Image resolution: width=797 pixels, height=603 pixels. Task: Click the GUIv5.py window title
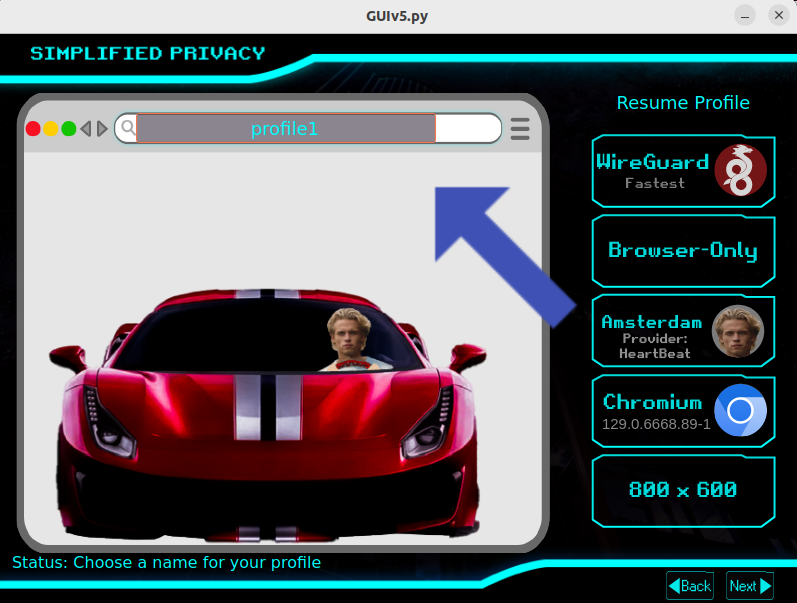click(397, 16)
